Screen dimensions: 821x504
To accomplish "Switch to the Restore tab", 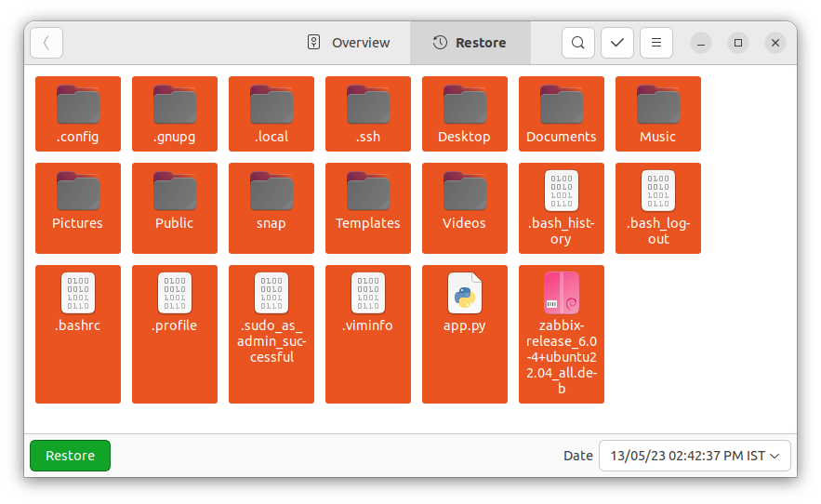I will (x=470, y=43).
